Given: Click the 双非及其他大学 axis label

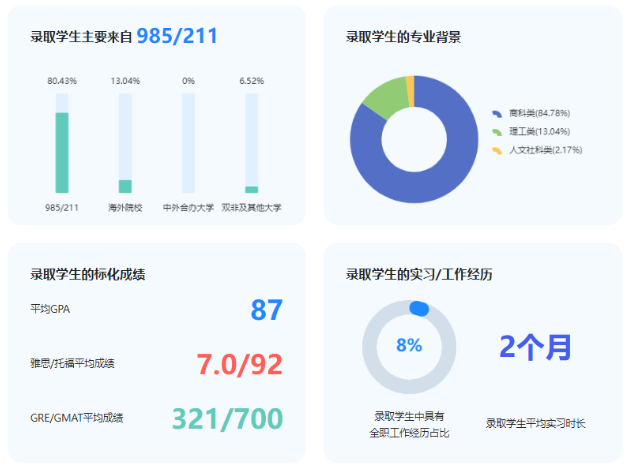Looking at the screenshot, I should 252,208.
